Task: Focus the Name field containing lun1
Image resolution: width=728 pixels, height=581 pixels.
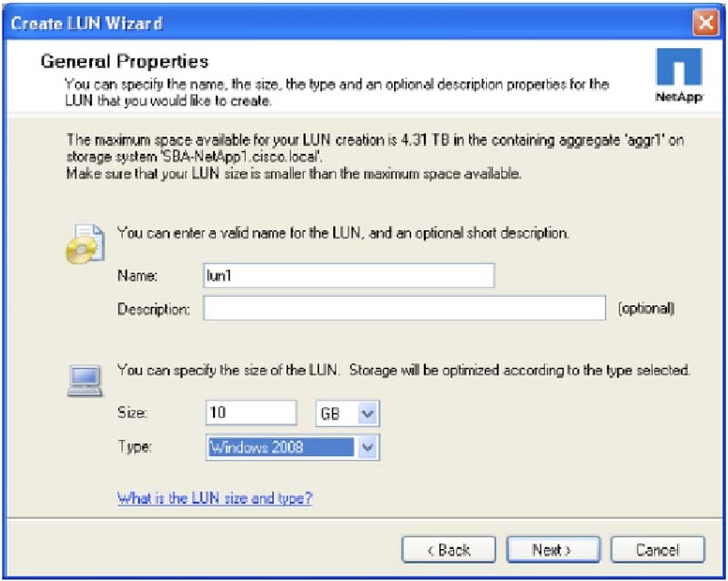Action: click(x=349, y=275)
